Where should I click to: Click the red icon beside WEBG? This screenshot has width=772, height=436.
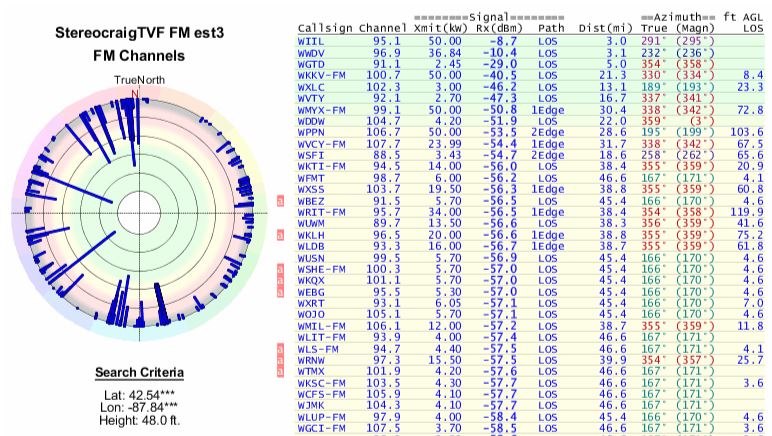(282, 289)
